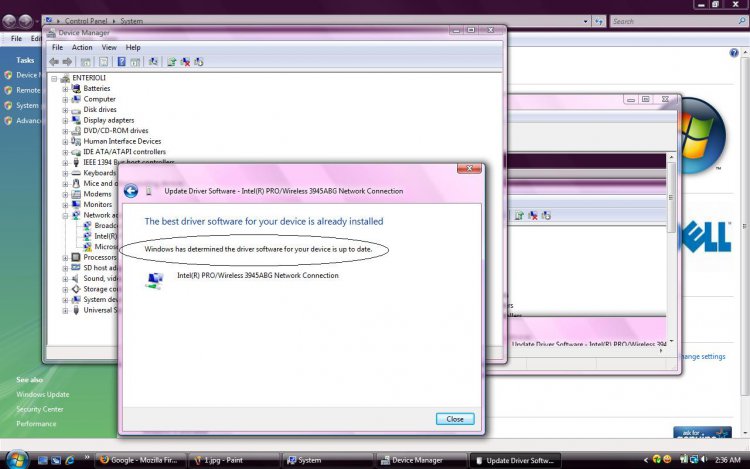This screenshot has height=469, width=750.
Task: Click the update driver icon in rear Device Manager window
Action: tap(519, 216)
